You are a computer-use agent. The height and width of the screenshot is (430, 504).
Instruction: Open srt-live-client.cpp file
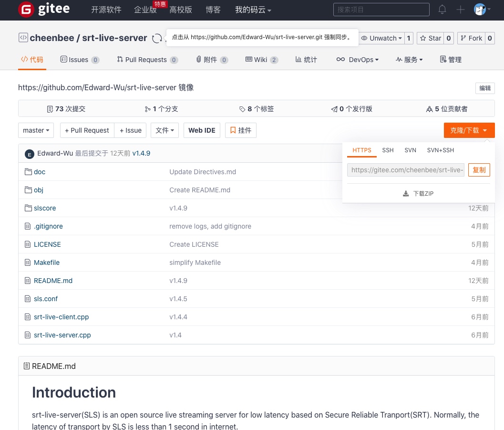pyautogui.click(x=61, y=317)
